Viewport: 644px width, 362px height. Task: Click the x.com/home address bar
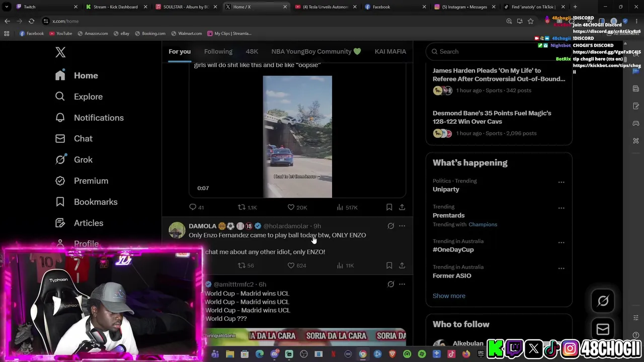[272, 21]
